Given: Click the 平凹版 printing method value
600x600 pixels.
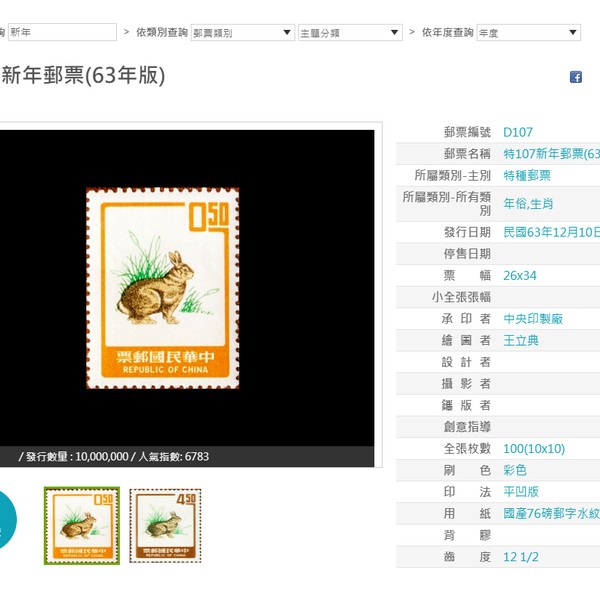Looking at the screenshot, I should (521, 492).
